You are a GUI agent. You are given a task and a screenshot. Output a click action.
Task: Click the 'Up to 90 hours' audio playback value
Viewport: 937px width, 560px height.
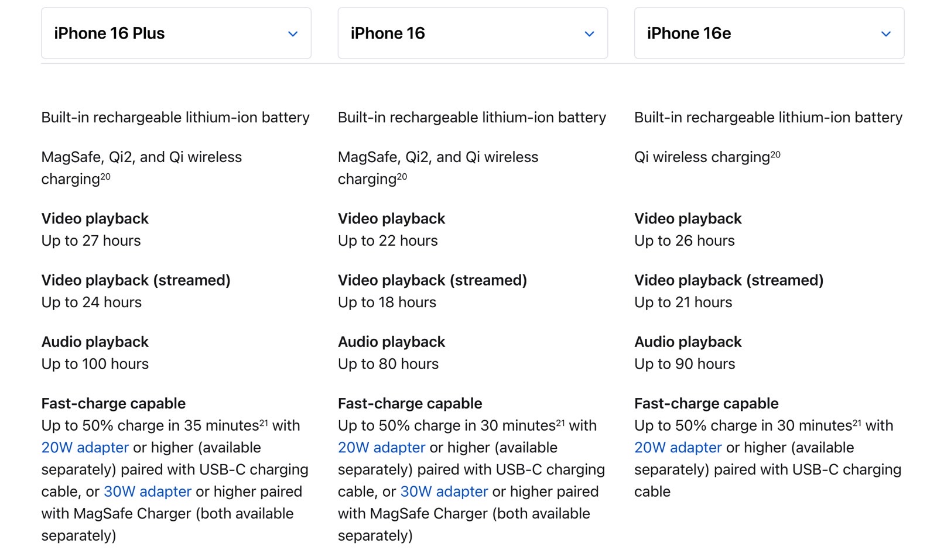pyautogui.click(x=685, y=364)
